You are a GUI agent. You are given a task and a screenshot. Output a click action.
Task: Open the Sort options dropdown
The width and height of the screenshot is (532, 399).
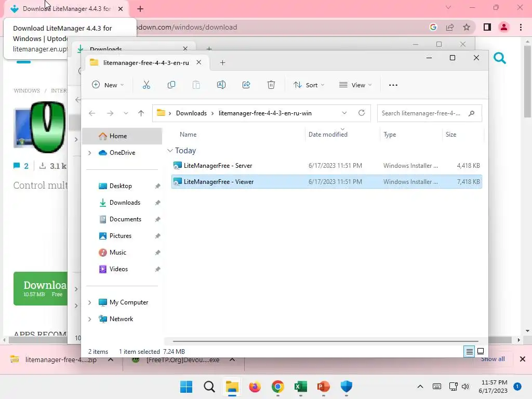click(x=309, y=85)
